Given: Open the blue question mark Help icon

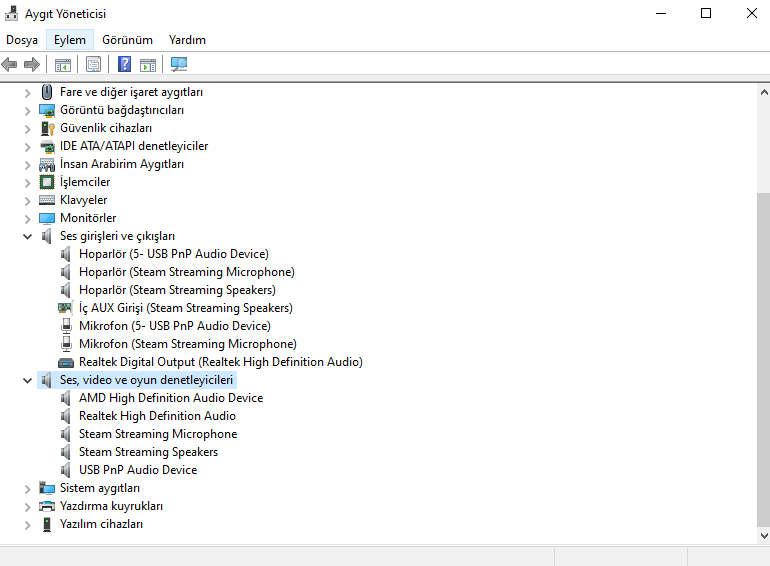Looking at the screenshot, I should click(x=125, y=64).
